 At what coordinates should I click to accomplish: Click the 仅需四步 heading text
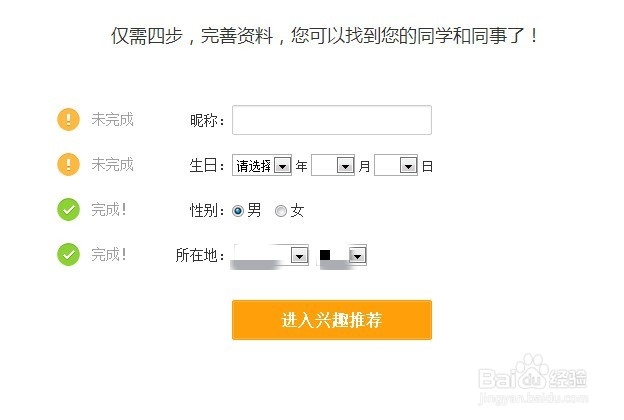coord(325,36)
